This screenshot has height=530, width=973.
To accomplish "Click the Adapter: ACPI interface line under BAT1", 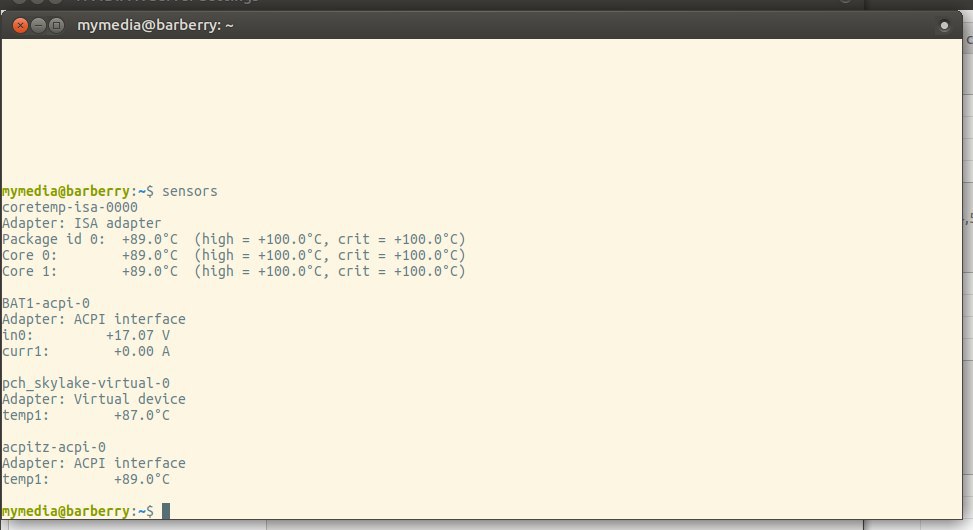I will click(x=94, y=320).
